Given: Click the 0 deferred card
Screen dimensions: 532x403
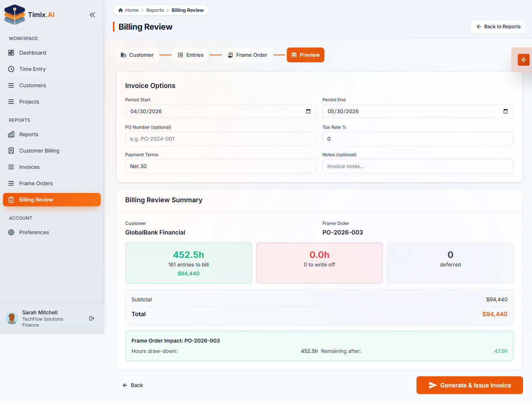Looking at the screenshot, I should click(x=450, y=263).
